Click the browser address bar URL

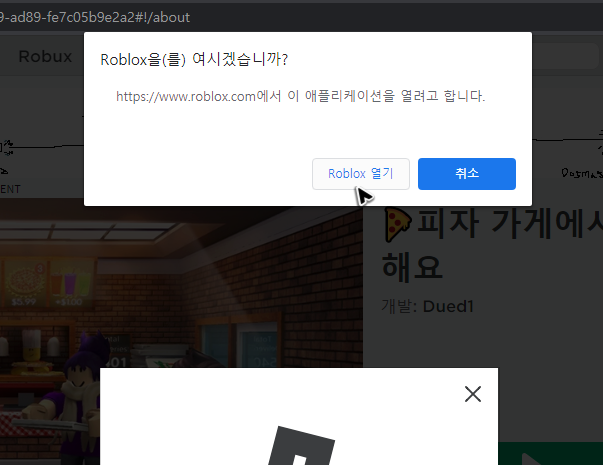click(95, 17)
